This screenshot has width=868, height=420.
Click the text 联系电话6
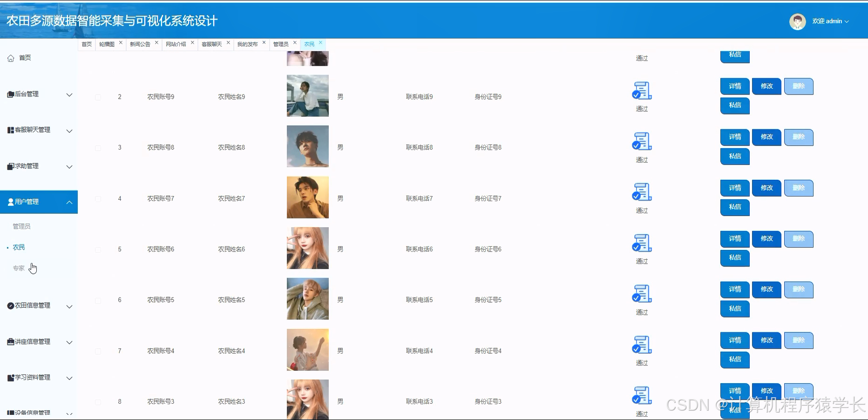coord(419,250)
